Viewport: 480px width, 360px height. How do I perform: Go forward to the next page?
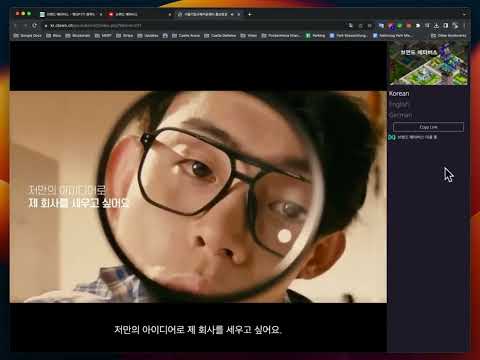point(25,25)
